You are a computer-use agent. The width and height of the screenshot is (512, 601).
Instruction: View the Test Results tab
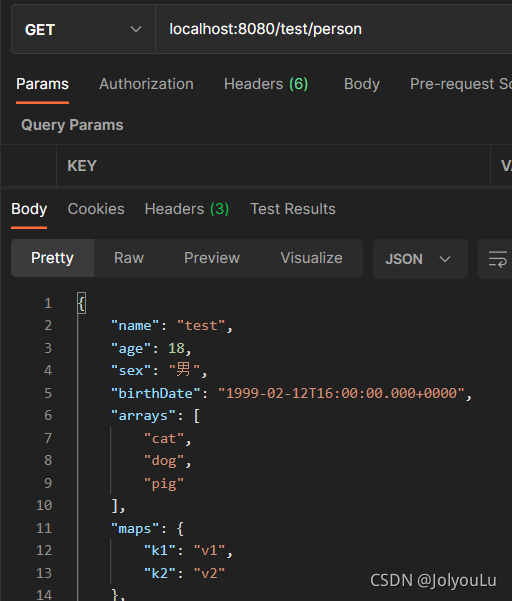(x=293, y=209)
